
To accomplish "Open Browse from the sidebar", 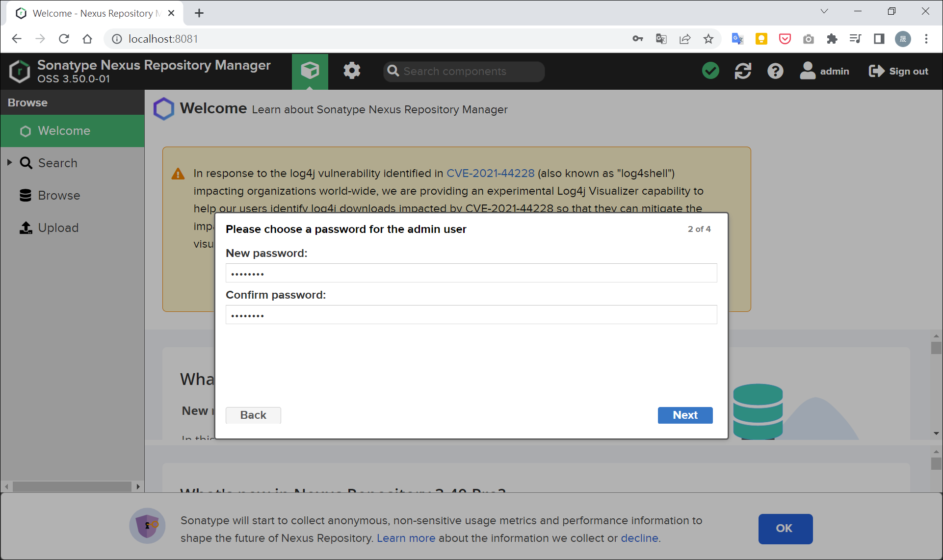I will click(59, 195).
